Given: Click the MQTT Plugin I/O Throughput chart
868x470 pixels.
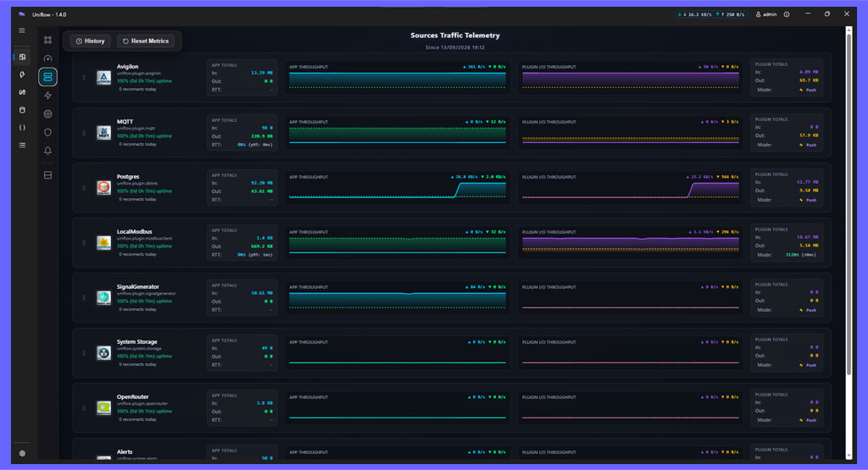Looking at the screenshot, I should pyautogui.click(x=631, y=133).
